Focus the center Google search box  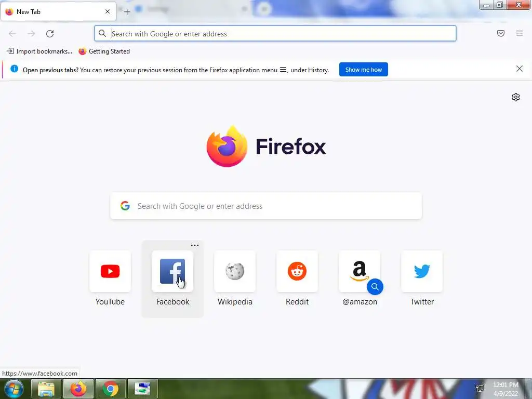point(266,206)
